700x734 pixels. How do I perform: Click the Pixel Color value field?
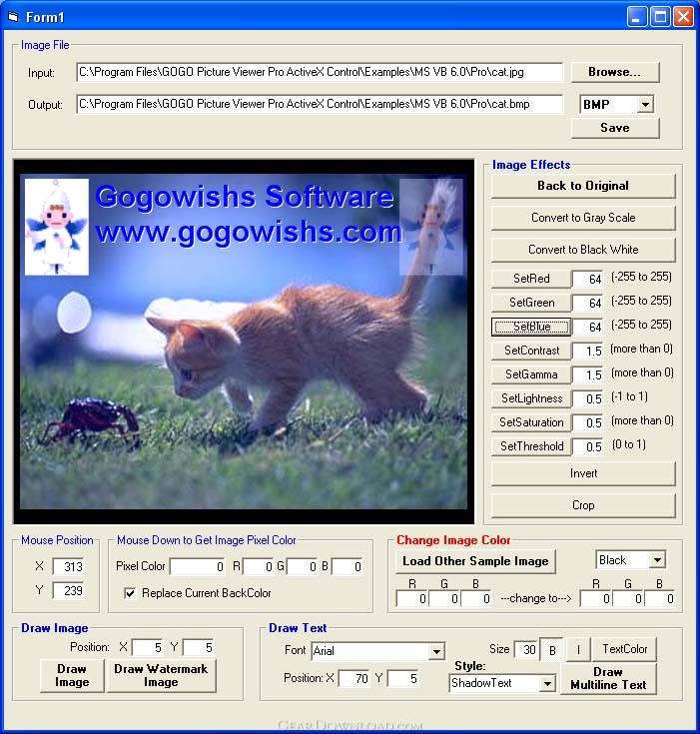pos(198,567)
